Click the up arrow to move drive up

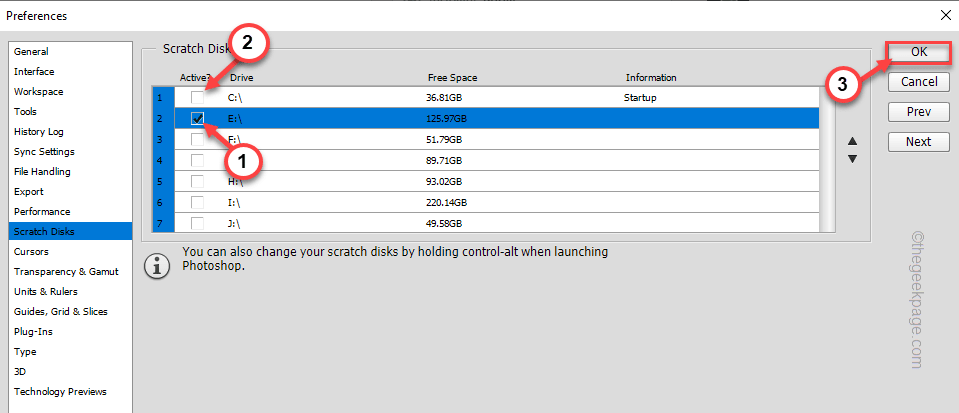(x=852, y=141)
